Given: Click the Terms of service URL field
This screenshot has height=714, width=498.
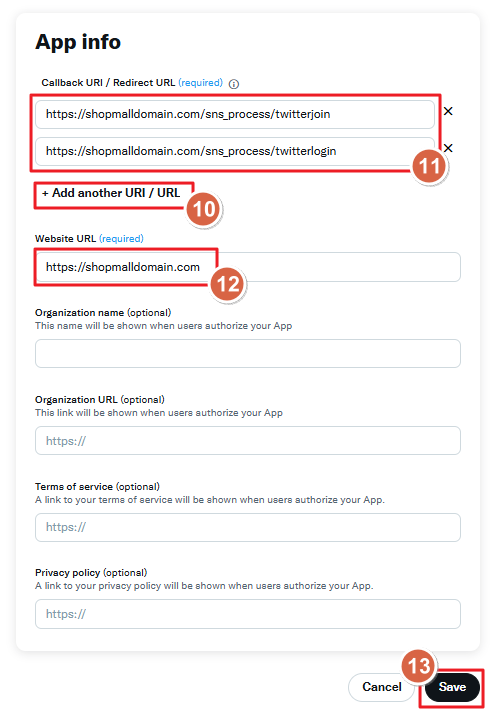Looking at the screenshot, I should [248, 527].
